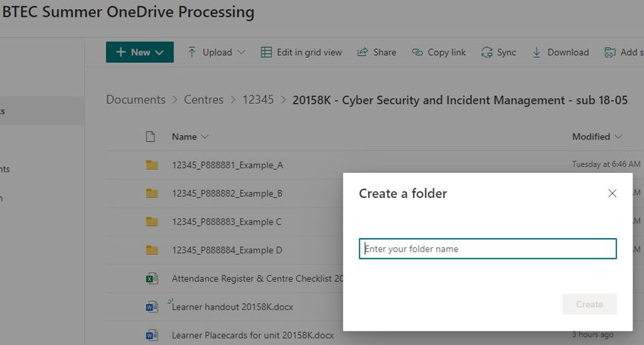Click Word icon of Learner Placecards file

(x=152, y=334)
